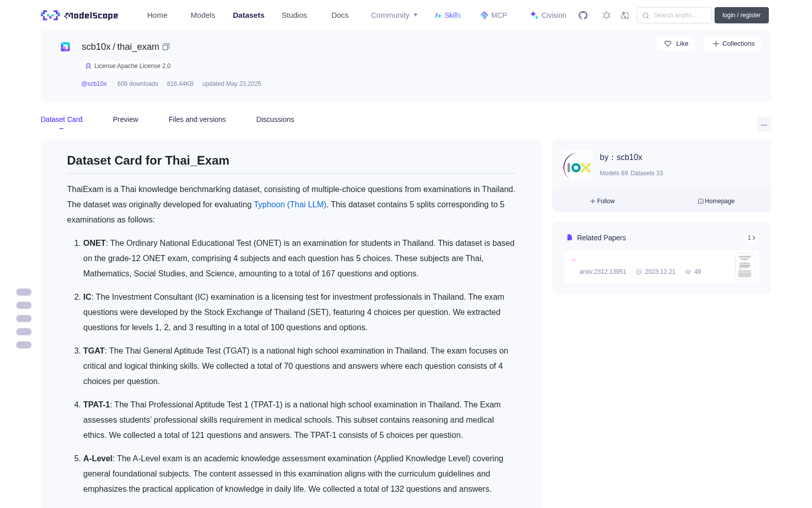Click the first outline pill on left
The width and height of the screenshot is (812, 508).
(x=24, y=292)
